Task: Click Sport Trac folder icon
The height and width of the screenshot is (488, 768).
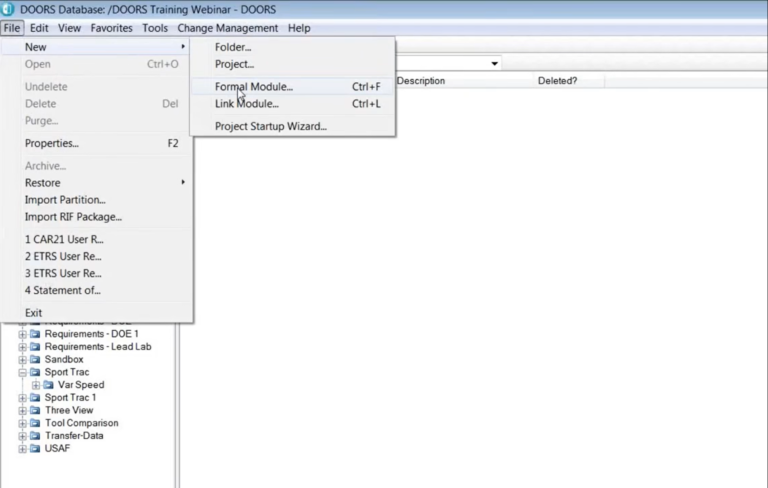Action: coord(35,372)
